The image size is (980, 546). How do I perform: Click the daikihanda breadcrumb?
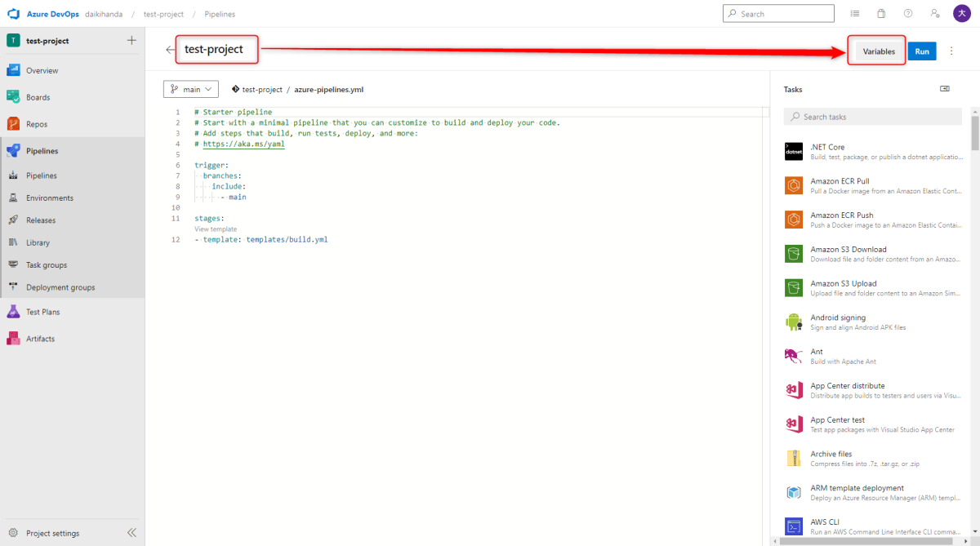pyautogui.click(x=104, y=14)
